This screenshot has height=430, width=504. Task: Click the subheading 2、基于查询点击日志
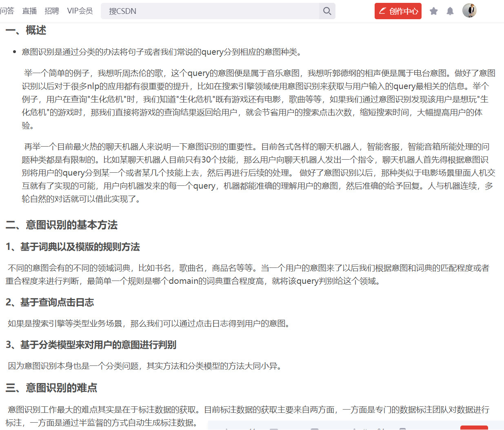pyautogui.click(x=50, y=303)
